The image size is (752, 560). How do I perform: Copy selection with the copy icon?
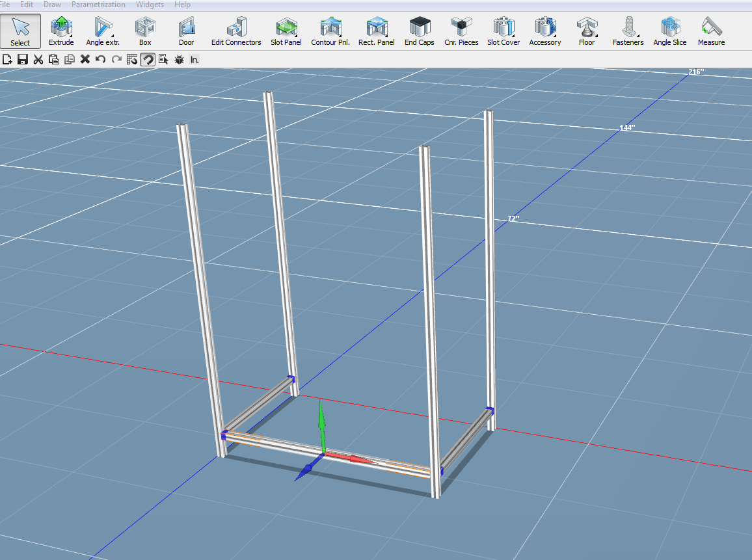click(70, 59)
